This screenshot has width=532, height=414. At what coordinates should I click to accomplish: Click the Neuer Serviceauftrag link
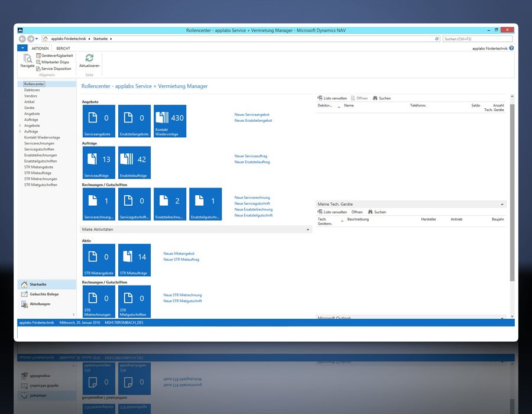click(251, 156)
